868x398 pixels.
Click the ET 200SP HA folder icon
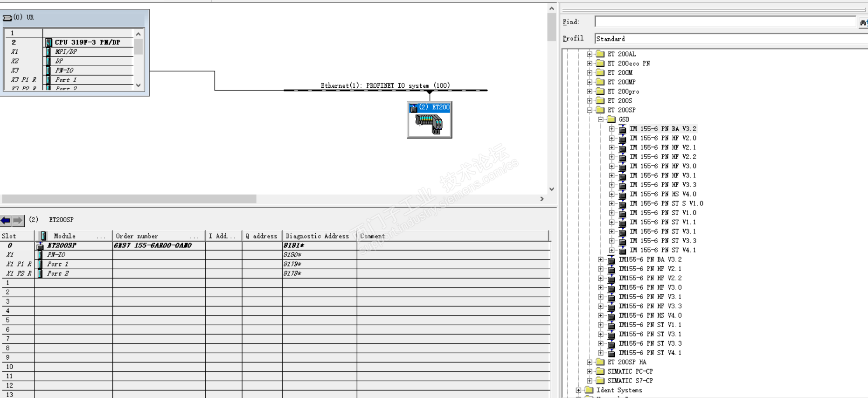[600, 362]
